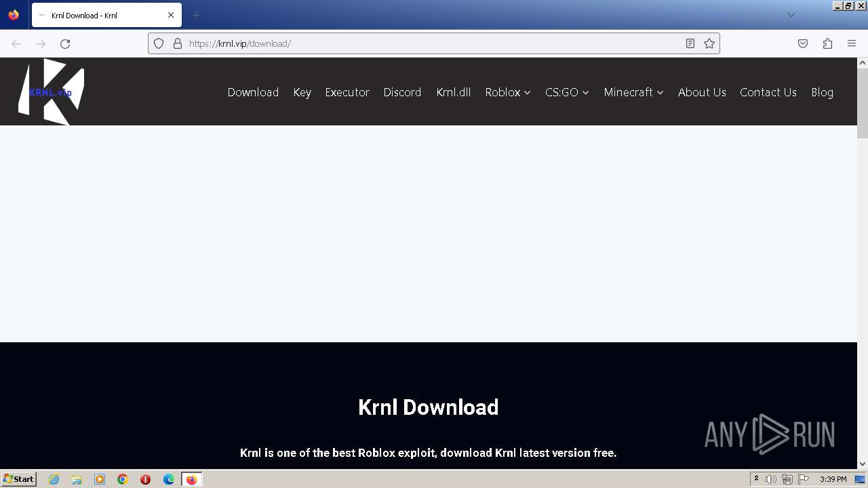The image size is (868, 488).
Task: Open the Discord nav link
Action: pyautogui.click(x=402, y=92)
